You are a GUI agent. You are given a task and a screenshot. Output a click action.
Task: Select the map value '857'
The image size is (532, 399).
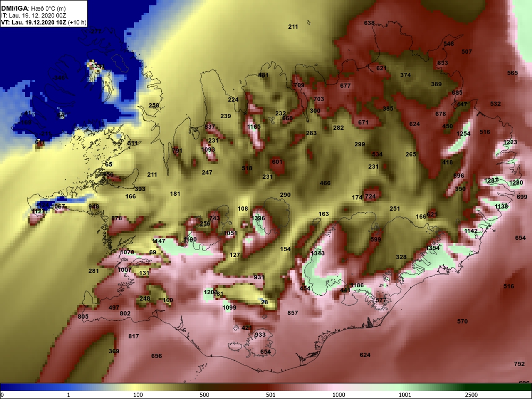point(293,313)
